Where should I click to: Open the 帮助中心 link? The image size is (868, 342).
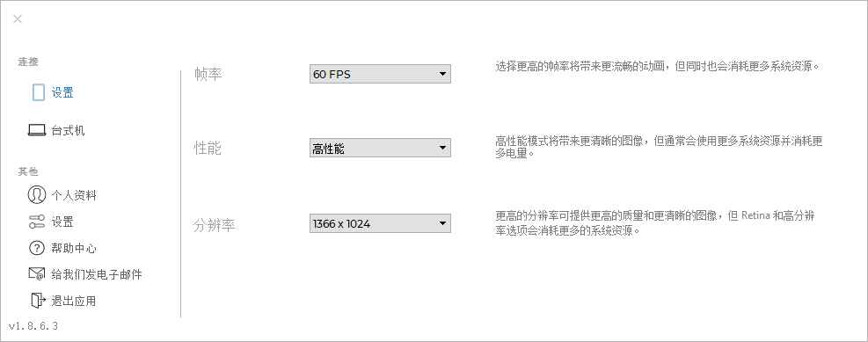tap(74, 249)
